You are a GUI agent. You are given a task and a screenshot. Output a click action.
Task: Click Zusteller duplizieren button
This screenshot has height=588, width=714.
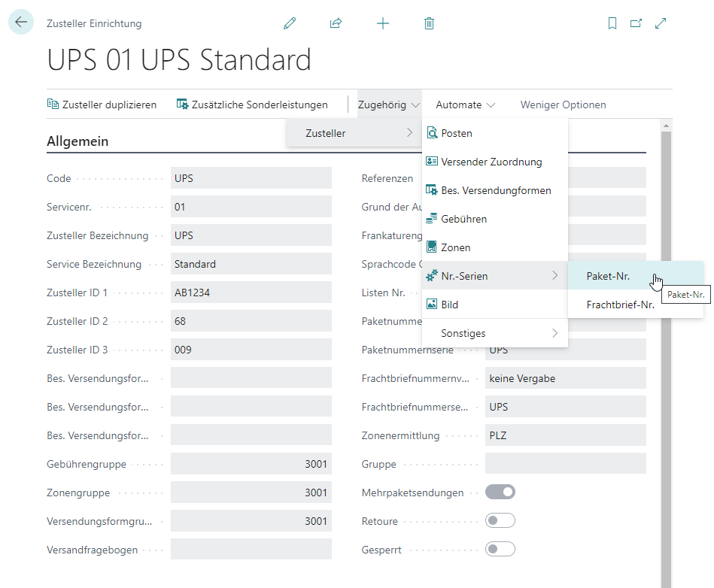coord(102,105)
